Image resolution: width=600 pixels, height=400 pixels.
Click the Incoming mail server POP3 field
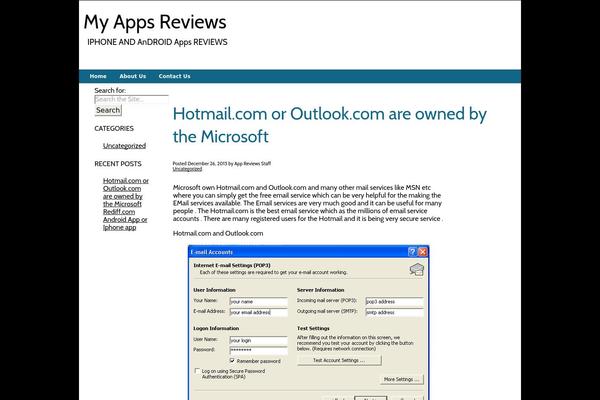click(x=395, y=302)
